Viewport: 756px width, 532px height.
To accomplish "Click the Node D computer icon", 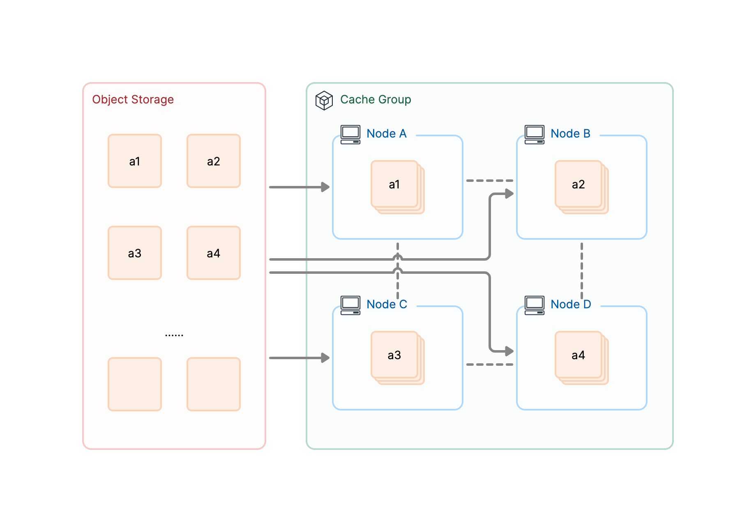I will point(535,305).
